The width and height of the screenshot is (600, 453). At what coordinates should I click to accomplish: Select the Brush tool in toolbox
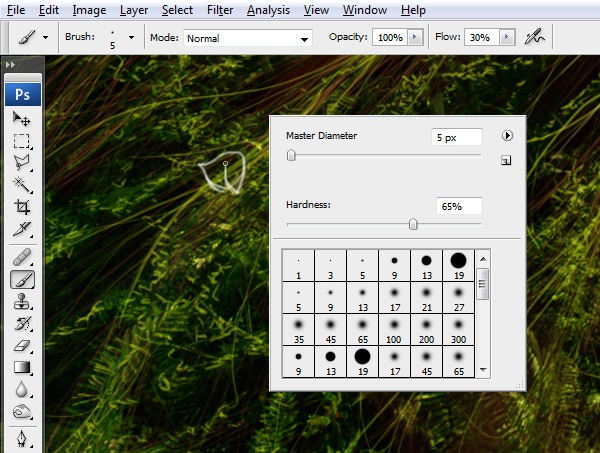point(22,279)
